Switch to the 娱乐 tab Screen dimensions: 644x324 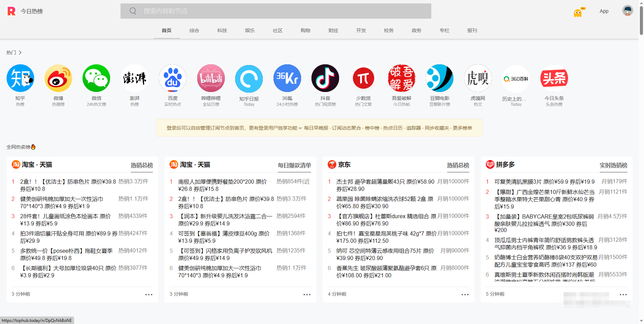coord(250,30)
